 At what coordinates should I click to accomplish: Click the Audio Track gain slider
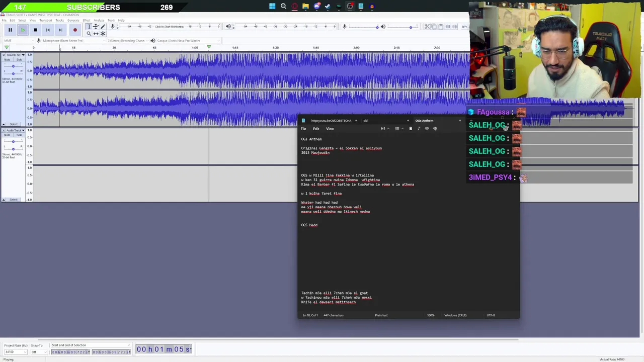point(13,141)
